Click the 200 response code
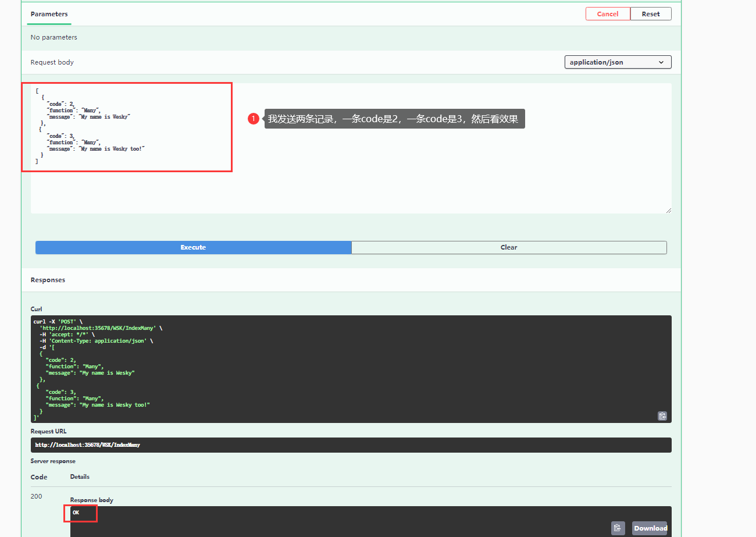This screenshot has height=537, width=756. pos(36,496)
